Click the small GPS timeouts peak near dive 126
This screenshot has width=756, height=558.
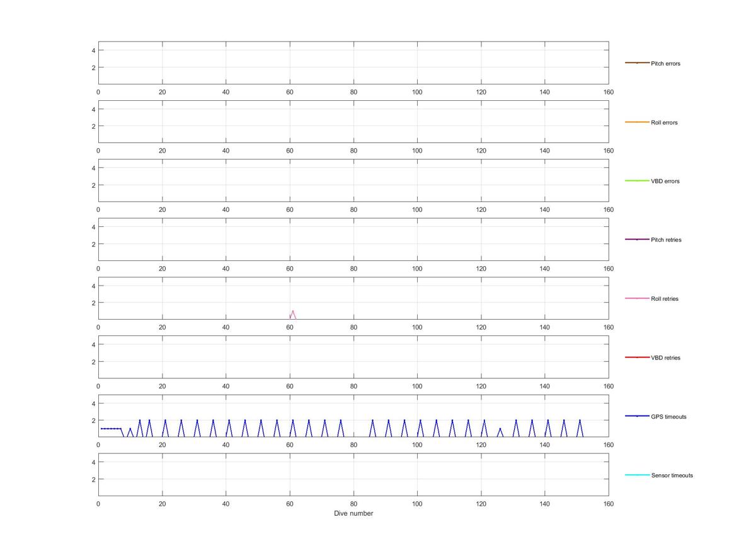[500, 433]
